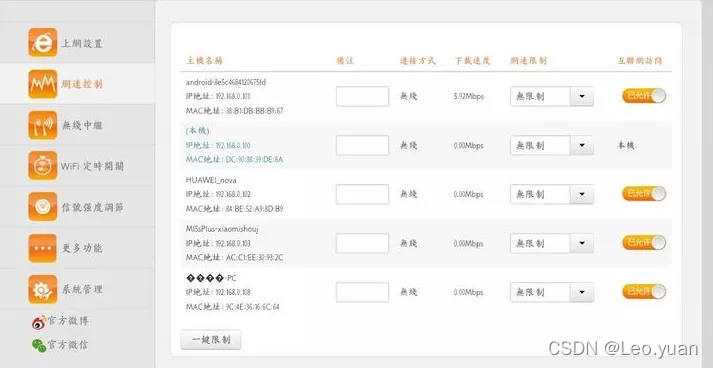Click IP address 192.168.0.102

click(232, 194)
